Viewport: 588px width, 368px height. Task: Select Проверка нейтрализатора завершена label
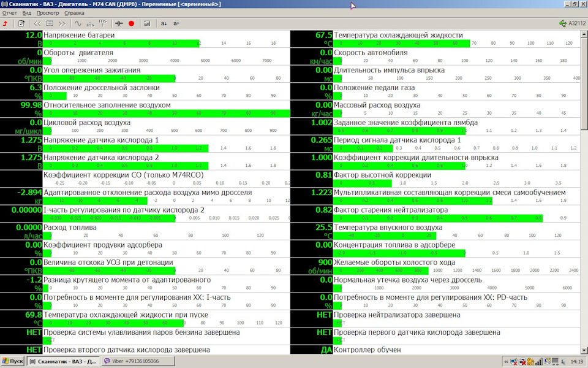pos(397,315)
